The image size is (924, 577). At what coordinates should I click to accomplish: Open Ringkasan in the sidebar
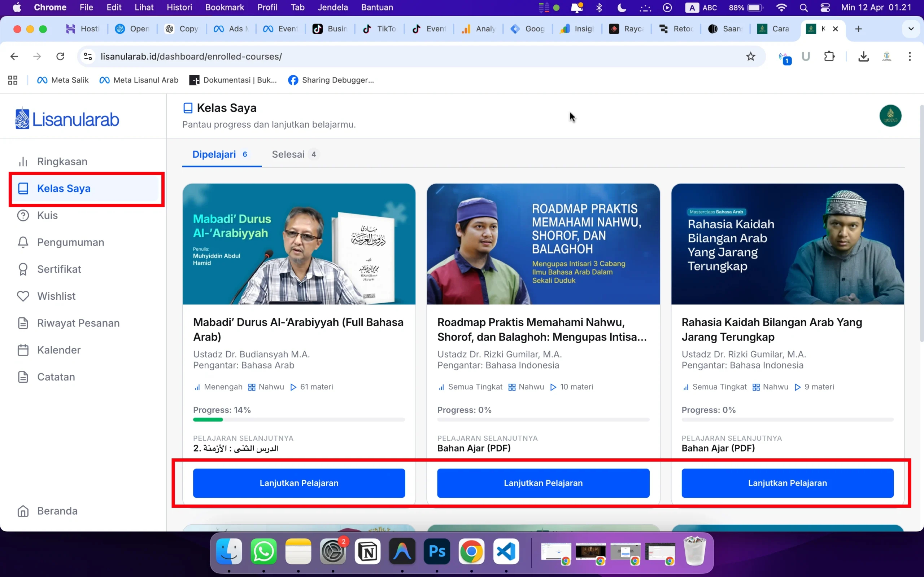coord(62,162)
